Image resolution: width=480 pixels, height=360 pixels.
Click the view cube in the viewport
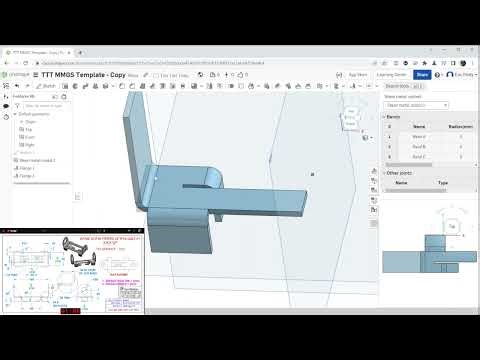pos(351,119)
